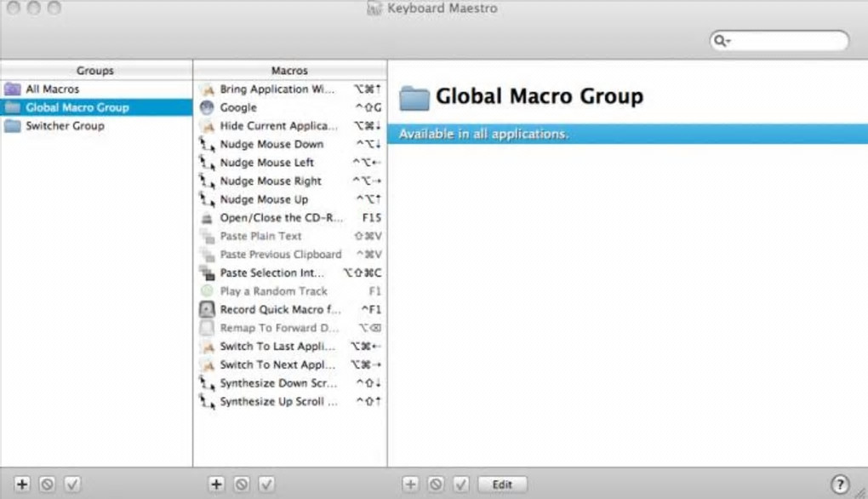This screenshot has width=868, height=499.
Task: Click the Hide Current Applica... macro icon
Action: coord(207,126)
